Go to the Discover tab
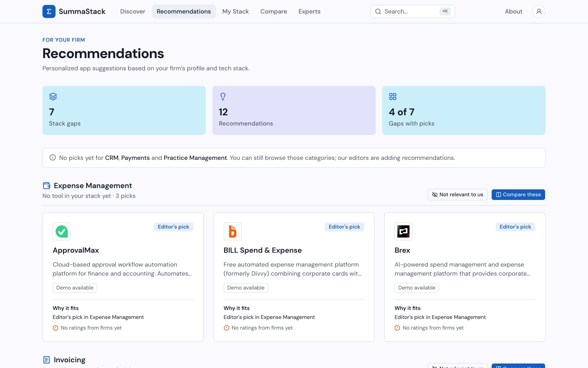 pyautogui.click(x=133, y=11)
